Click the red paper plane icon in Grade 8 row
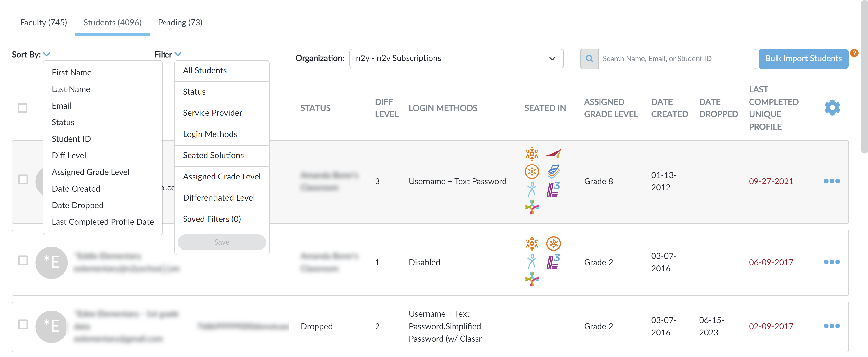This screenshot has height=357, width=868. pos(553,154)
